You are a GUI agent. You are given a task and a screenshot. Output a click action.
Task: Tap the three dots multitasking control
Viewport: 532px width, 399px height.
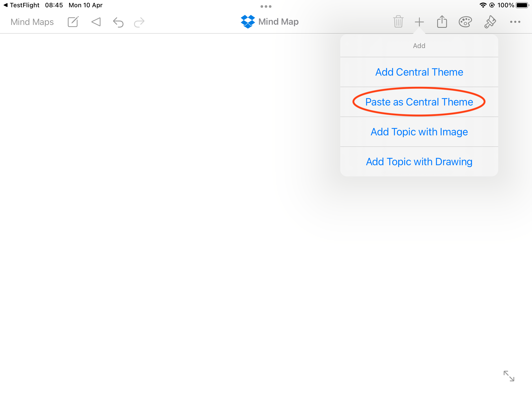[x=266, y=6]
